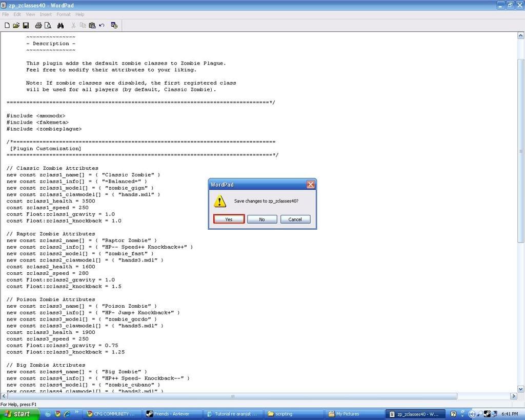Image resolution: width=525 pixels, height=420 pixels.
Task: Click the "#include <zombieplague>" line
Action: (44, 129)
